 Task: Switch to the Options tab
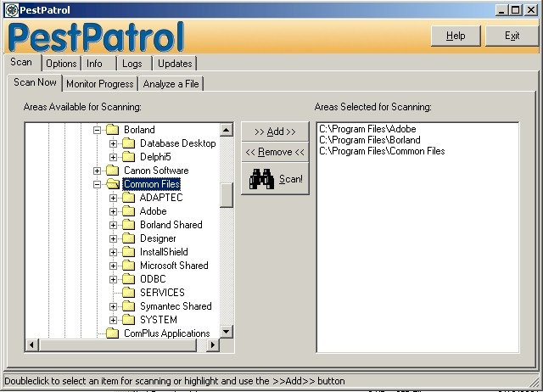61,64
